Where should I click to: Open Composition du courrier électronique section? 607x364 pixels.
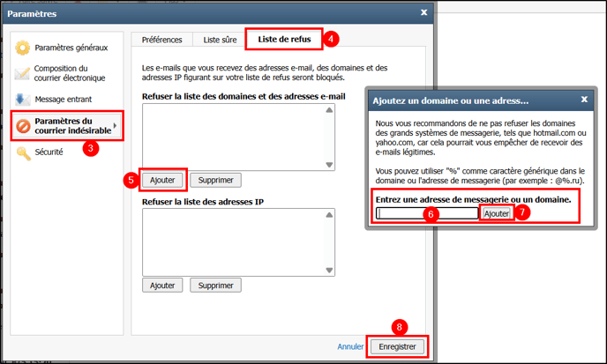(x=70, y=73)
